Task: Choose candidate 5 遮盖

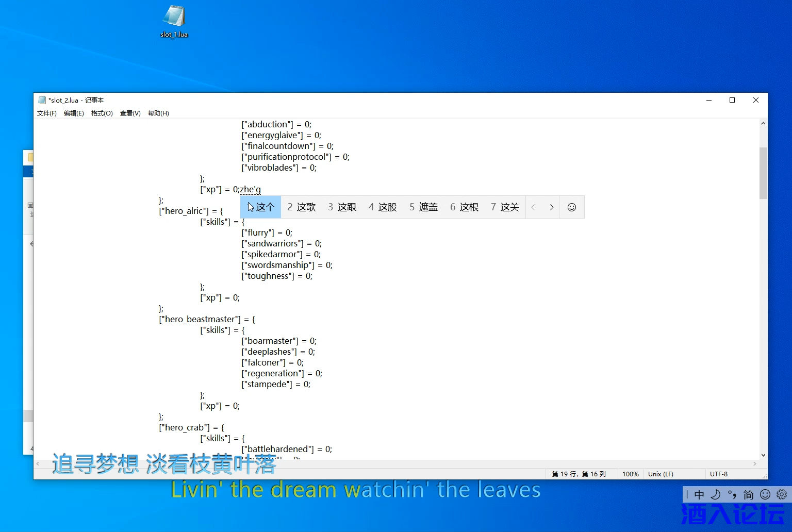Action: 423,207
